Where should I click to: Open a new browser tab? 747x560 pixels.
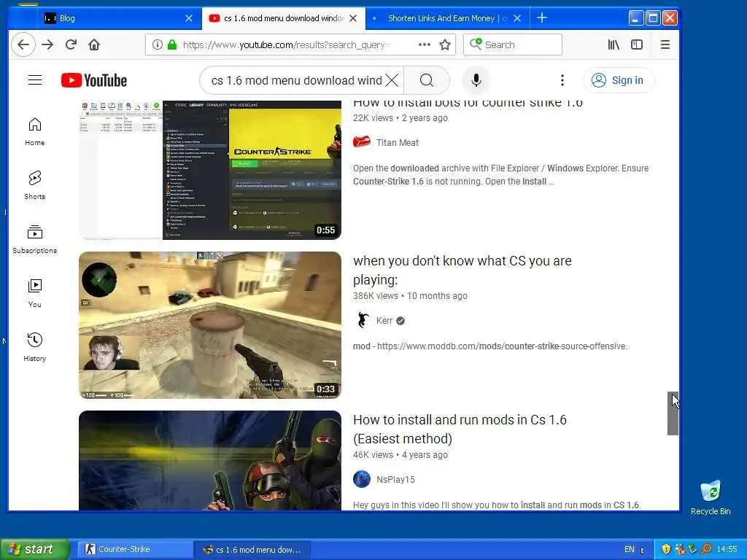pos(542,18)
